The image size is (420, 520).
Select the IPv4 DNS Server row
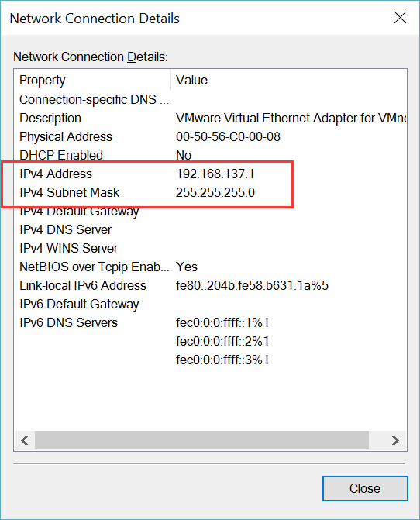[211, 229]
